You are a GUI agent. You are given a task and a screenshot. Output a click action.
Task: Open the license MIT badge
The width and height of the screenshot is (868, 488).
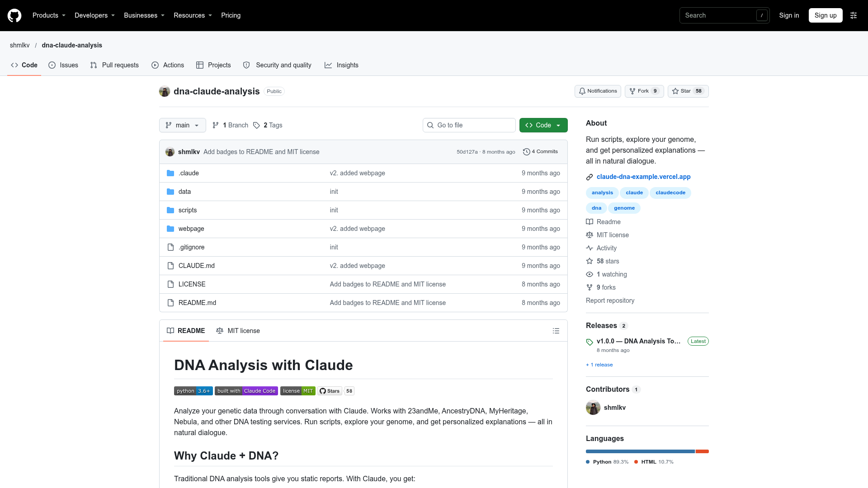tap(298, 391)
